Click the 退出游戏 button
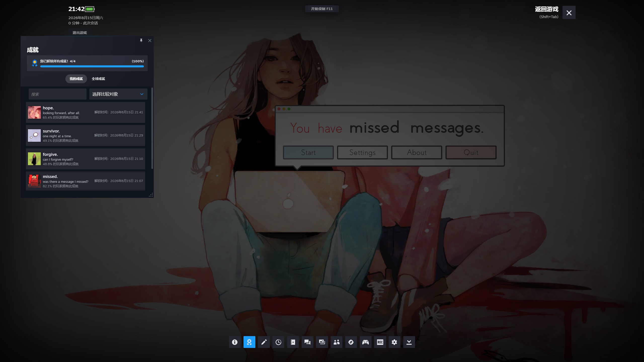The height and width of the screenshot is (362, 644). click(79, 33)
